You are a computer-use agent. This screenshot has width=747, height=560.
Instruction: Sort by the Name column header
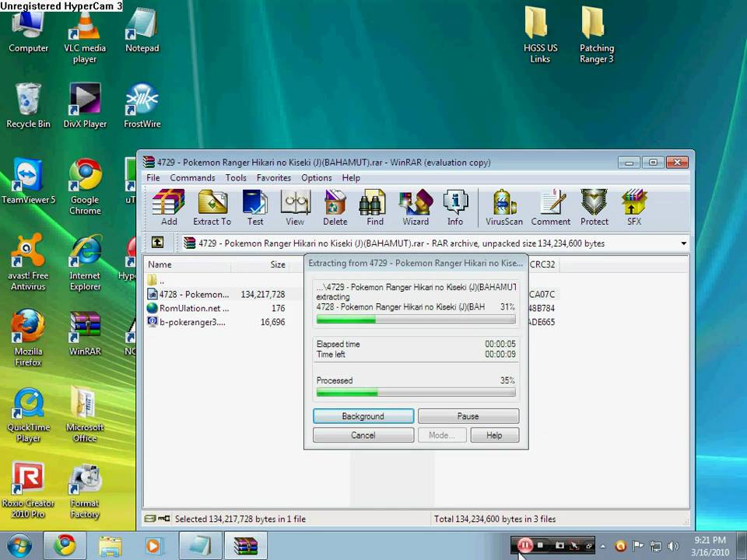coord(188,264)
